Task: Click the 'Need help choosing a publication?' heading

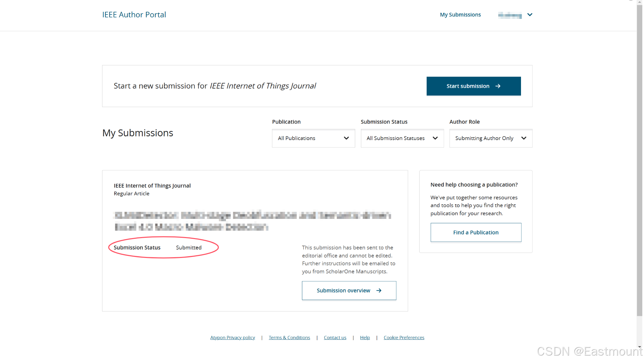Action: coord(474,185)
